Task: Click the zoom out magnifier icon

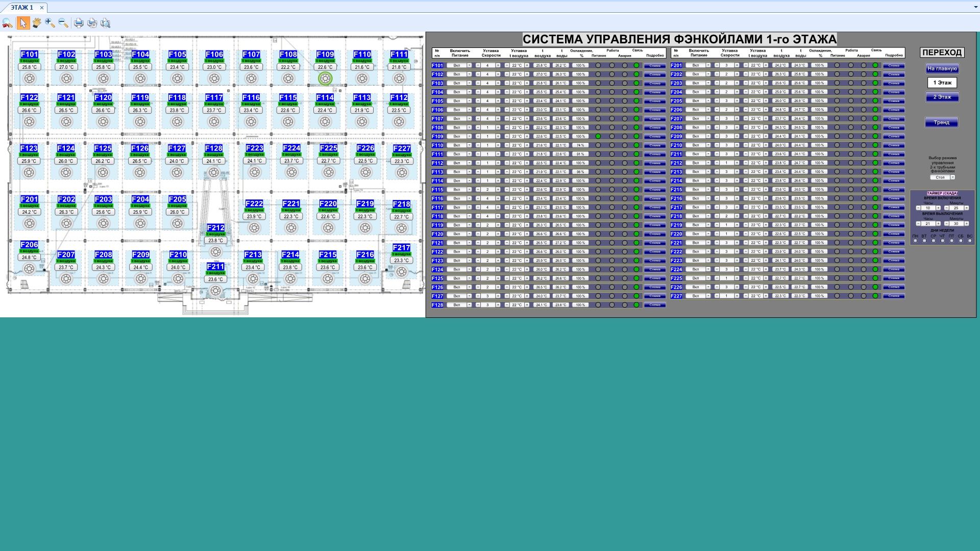Action: click(x=63, y=23)
